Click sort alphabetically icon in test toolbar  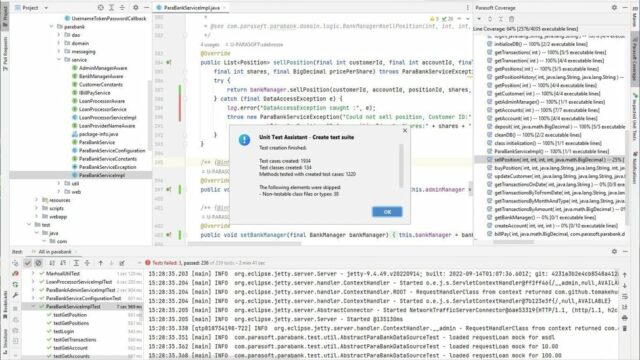[x=52, y=263]
